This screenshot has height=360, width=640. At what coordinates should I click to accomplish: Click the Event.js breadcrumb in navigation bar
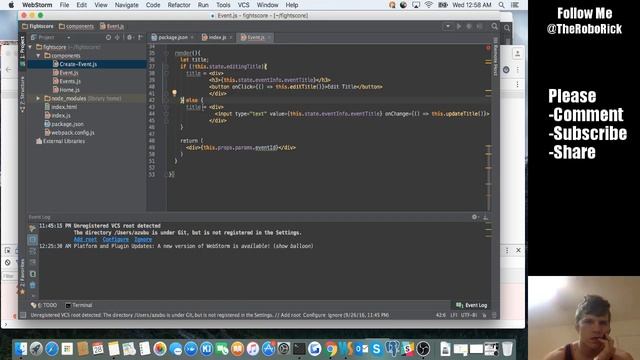112,26
